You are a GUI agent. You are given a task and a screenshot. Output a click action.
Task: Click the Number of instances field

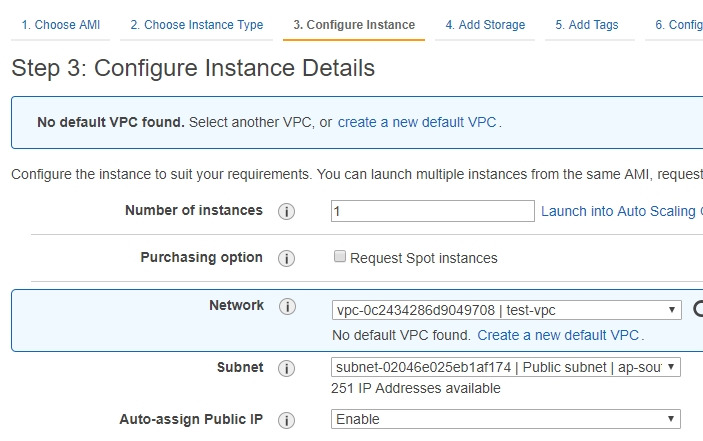click(x=433, y=211)
